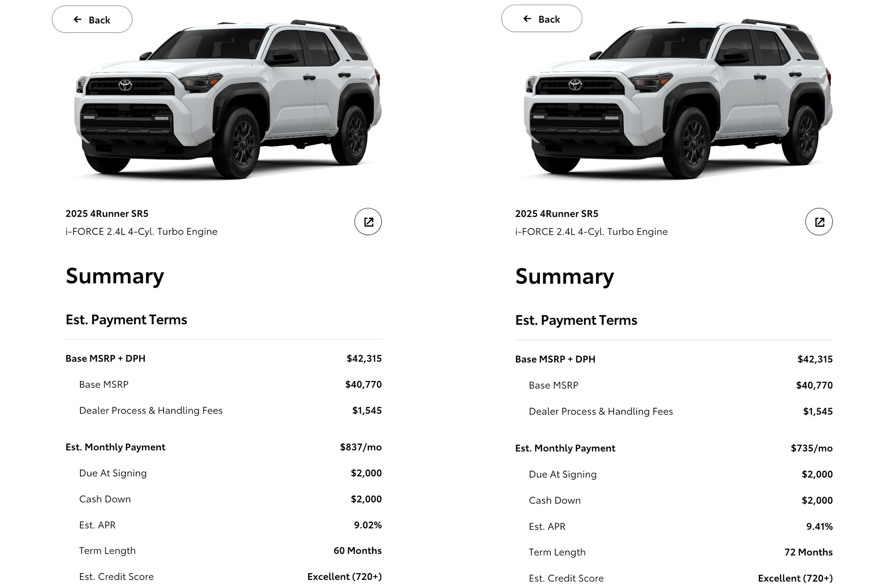Click the left panel's 2025 4Runner SR5 title
This screenshot has height=588, width=882.
(x=107, y=214)
